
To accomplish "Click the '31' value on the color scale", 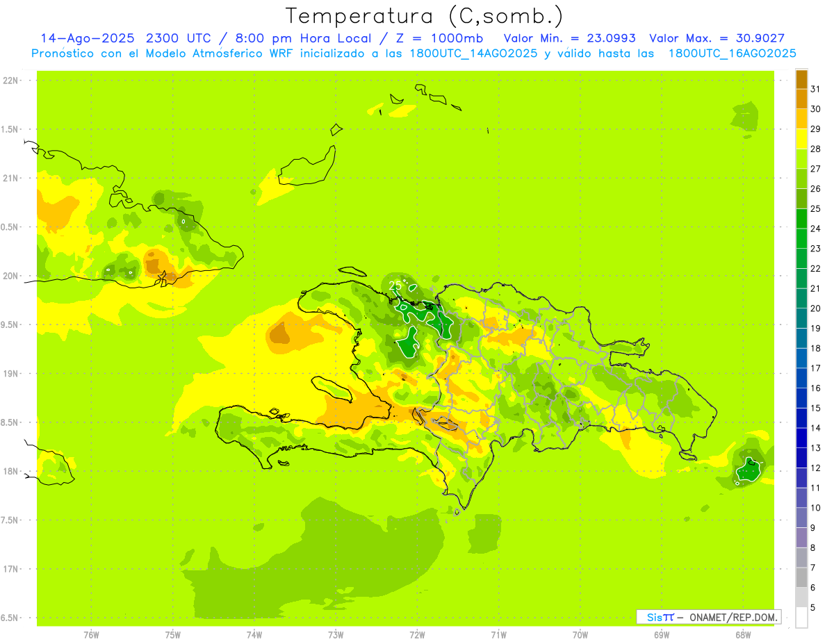I will pos(816,89).
